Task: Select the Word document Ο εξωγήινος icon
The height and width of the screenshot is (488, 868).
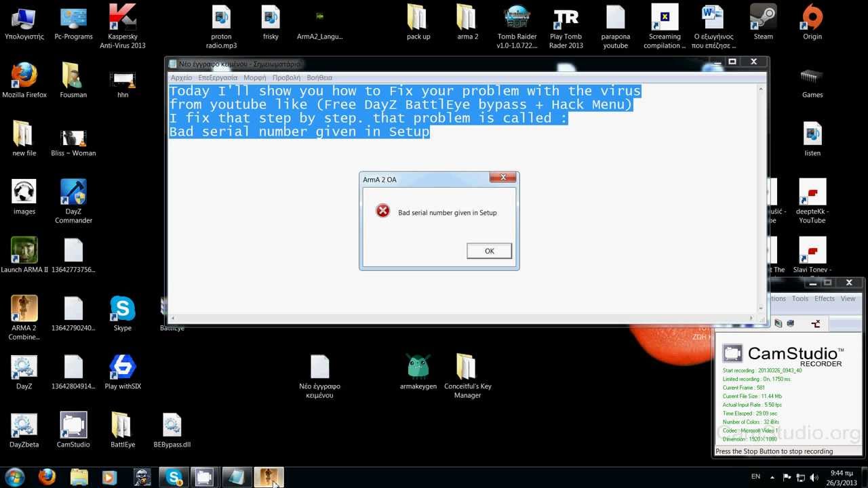Action: tap(714, 27)
